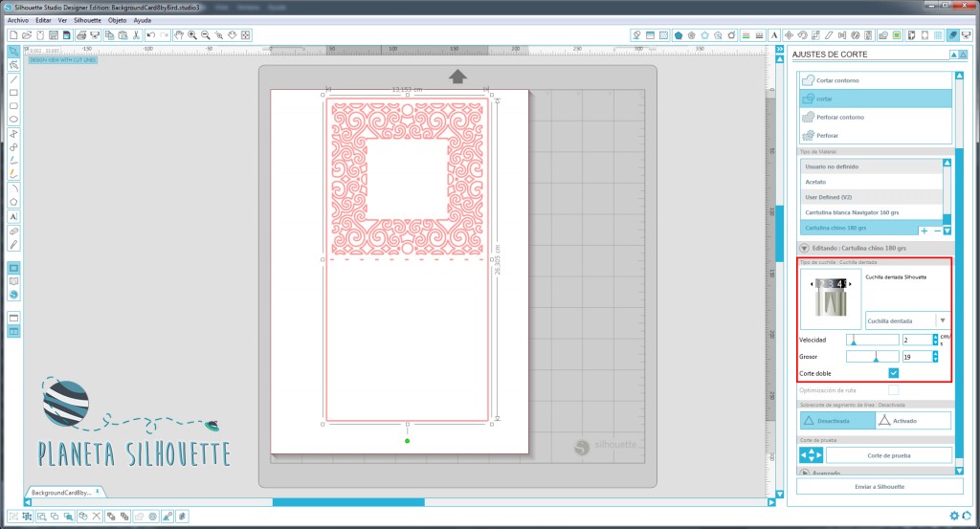The image size is (980, 529).
Task: Select the Perforar cut mode
Action: [876, 135]
